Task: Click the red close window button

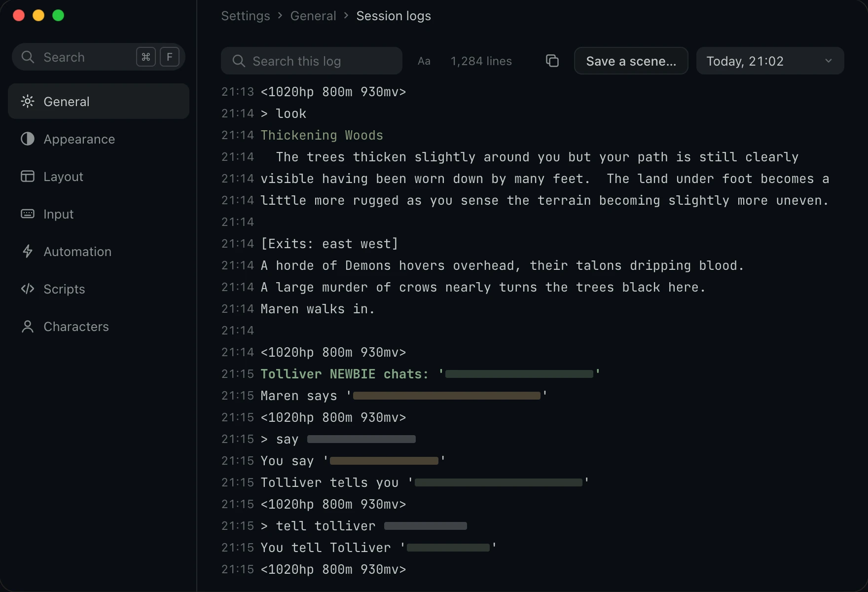Action: coord(19,15)
